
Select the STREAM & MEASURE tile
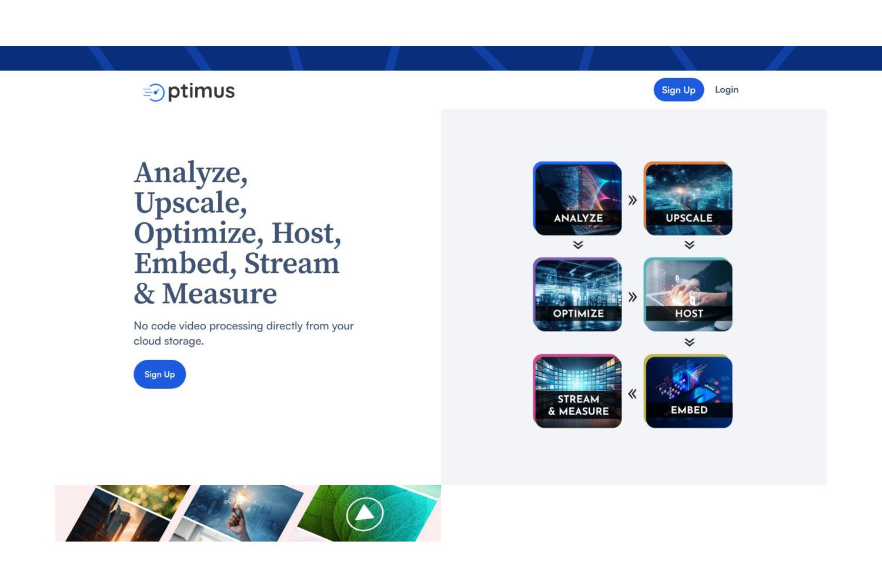(577, 391)
